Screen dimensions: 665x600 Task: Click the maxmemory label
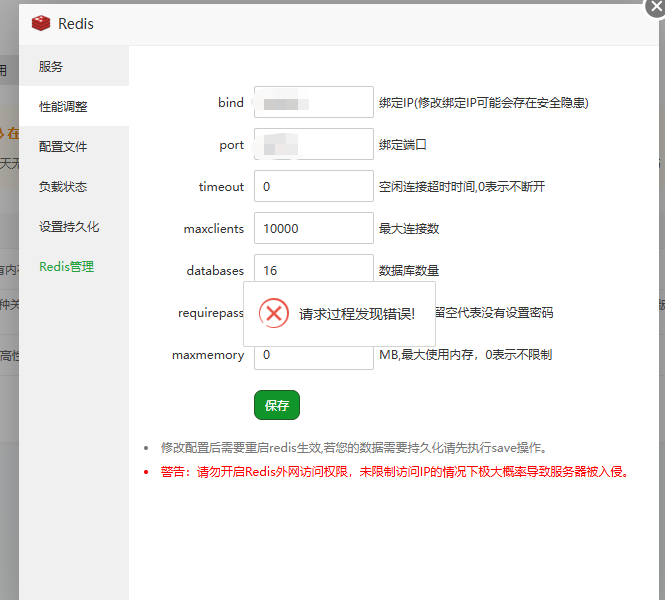click(208, 355)
